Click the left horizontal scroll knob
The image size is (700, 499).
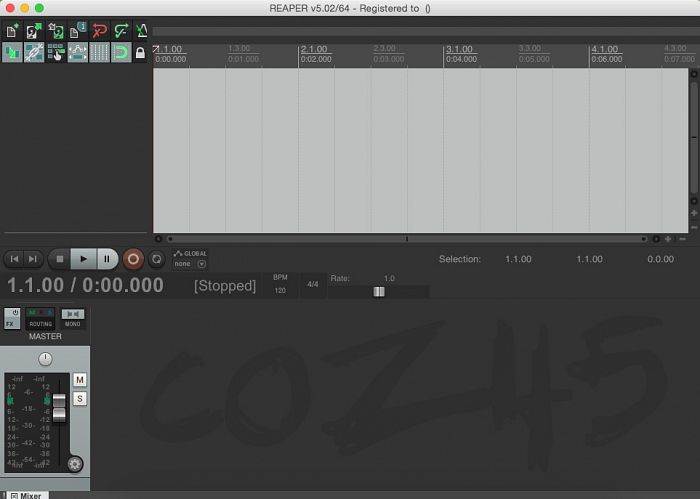click(x=158, y=239)
